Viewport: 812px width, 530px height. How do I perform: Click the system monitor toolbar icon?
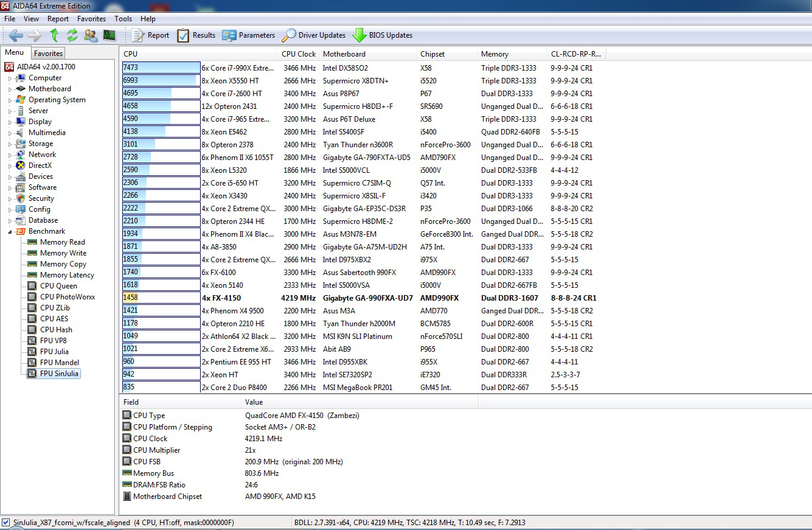point(109,35)
